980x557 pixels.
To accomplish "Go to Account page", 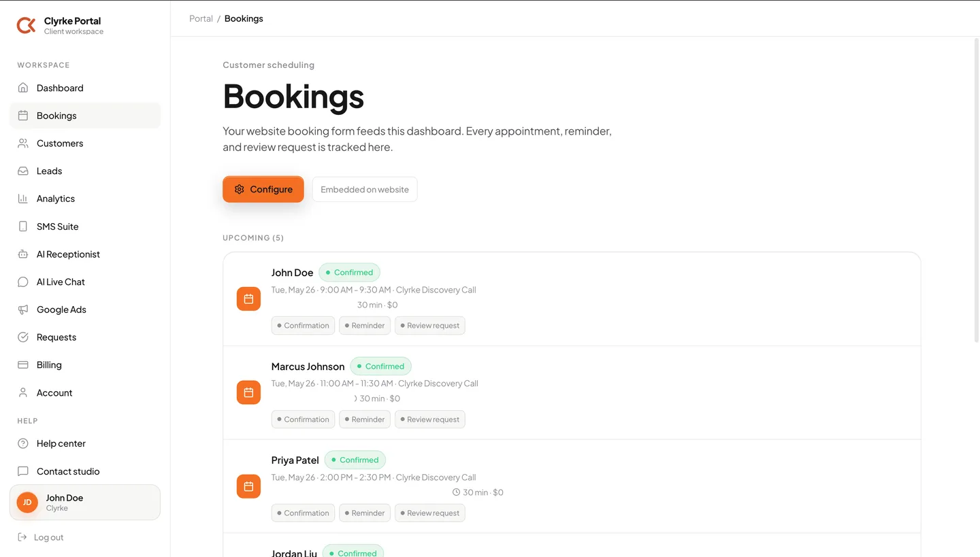I will pos(85,392).
